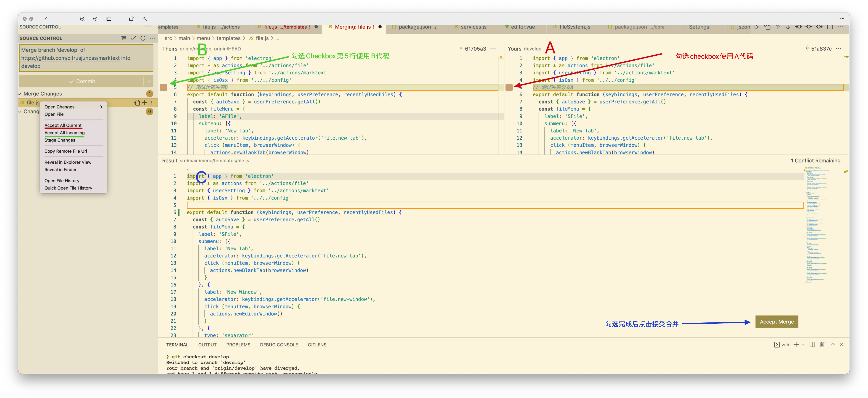The image size is (868, 398).
Task: Select Accept All Current option
Action: (x=63, y=125)
